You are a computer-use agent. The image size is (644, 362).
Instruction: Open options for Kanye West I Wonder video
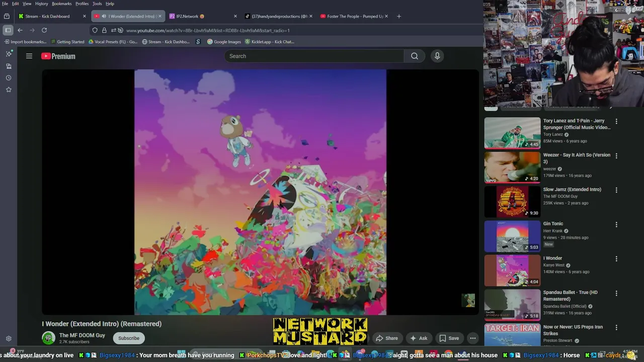(x=616, y=259)
